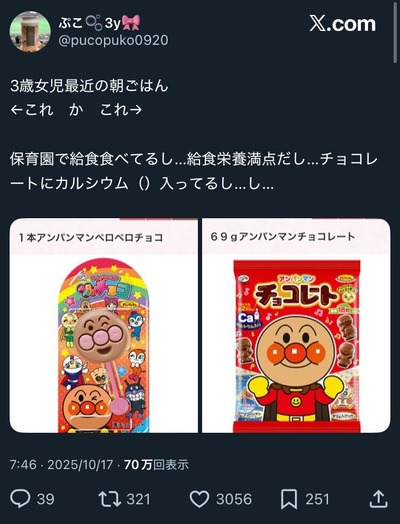Screen dimensions: 400x524
Task: Tap the repost arrows icon
Action: point(110,499)
